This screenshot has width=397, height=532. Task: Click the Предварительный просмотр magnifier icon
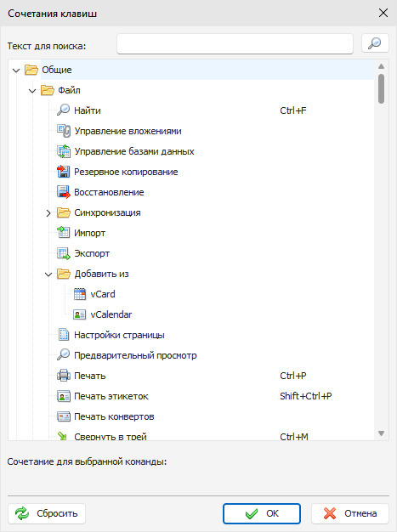click(x=64, y=355)
